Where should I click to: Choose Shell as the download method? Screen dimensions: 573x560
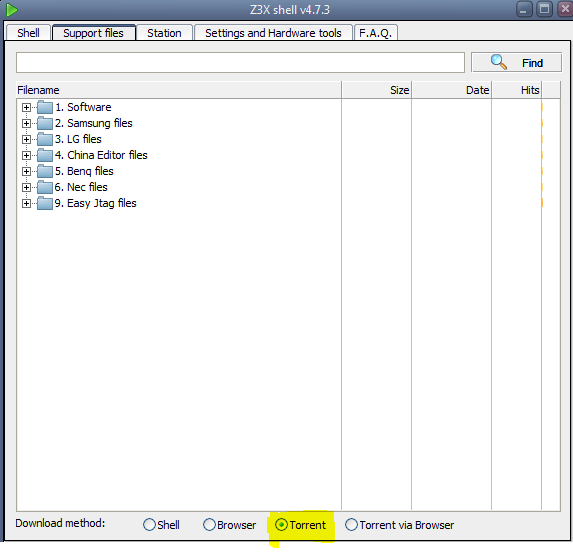149,525
